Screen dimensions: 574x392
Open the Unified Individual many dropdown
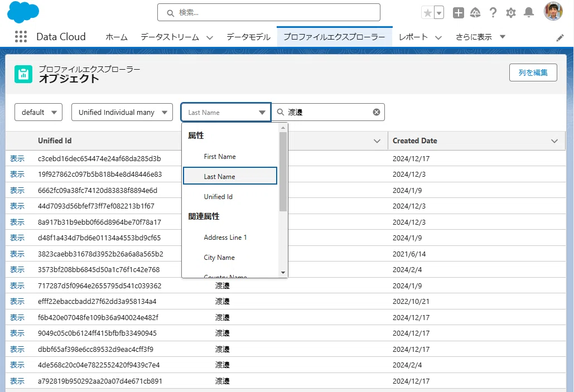pos(122,112)
